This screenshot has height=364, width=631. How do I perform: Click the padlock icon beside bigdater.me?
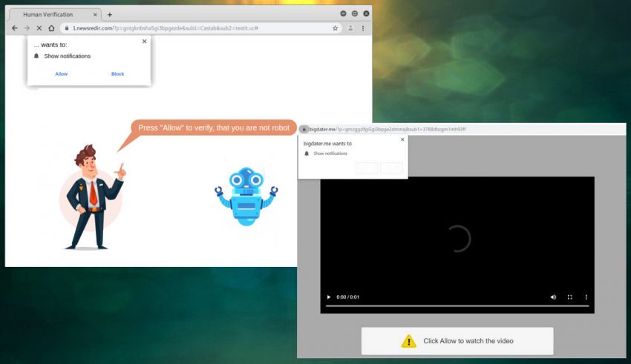[x=304, y=129]
